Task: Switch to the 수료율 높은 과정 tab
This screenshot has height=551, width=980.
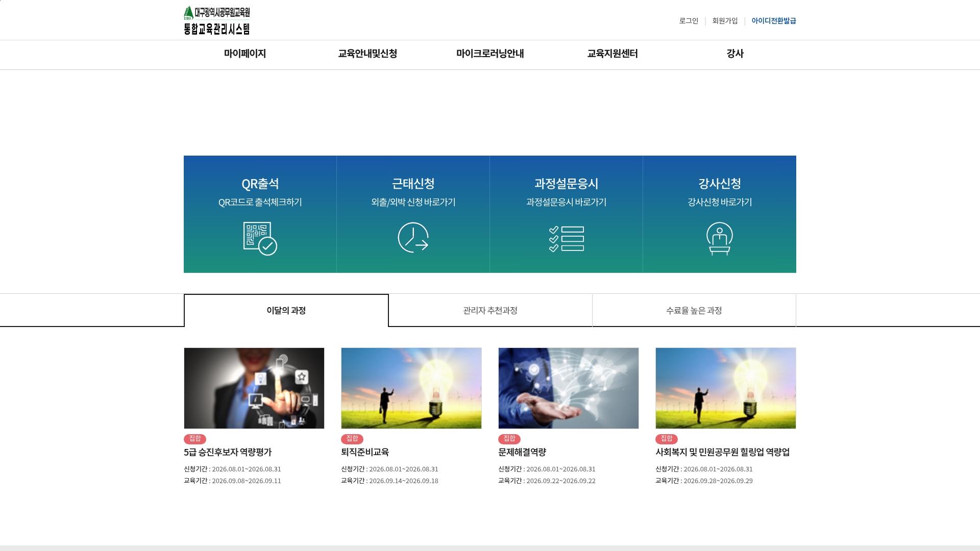Action: [694, 310]
